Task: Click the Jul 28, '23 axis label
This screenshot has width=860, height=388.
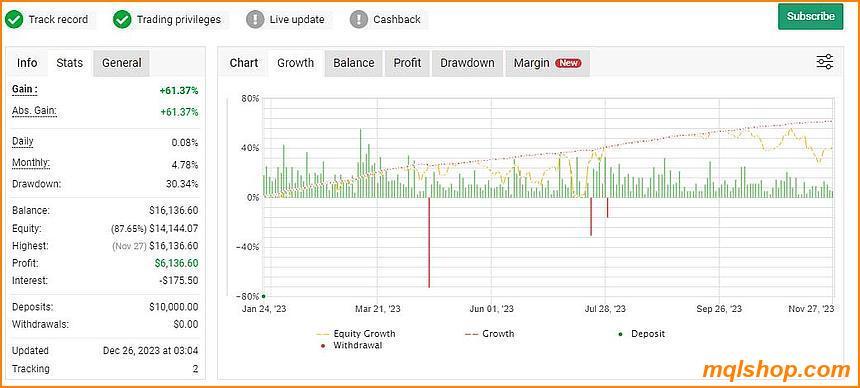Action: point(605,309)
